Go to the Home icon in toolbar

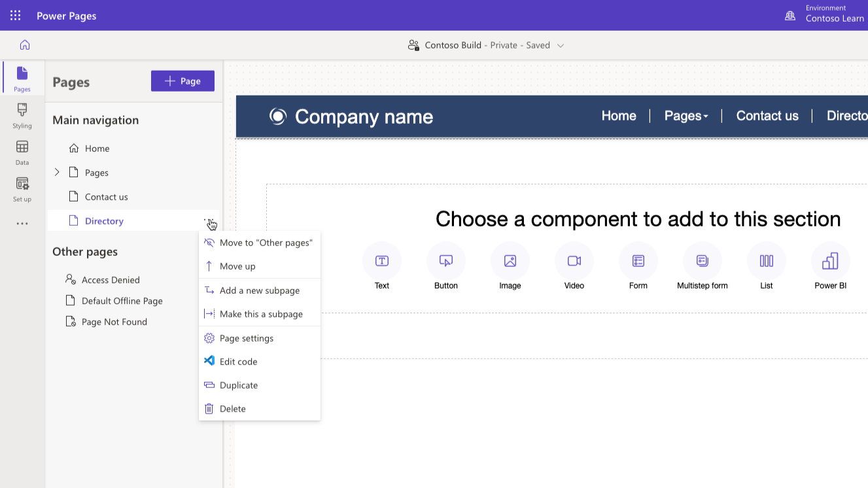coord(25,45)
